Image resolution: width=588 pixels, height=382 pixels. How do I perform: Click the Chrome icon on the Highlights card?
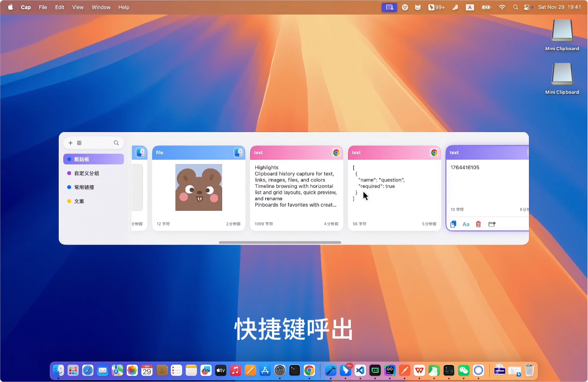click(x=336, y=153)
